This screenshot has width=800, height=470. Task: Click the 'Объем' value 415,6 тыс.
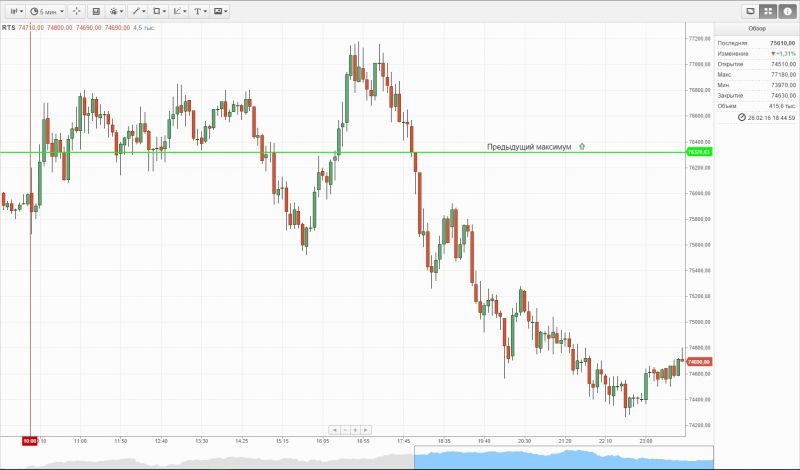point(782,106)
